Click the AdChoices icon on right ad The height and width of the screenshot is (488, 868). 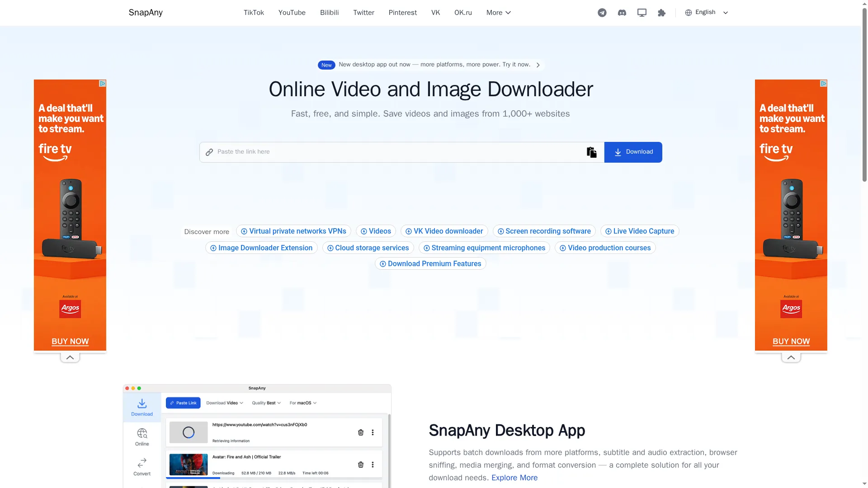[x=824, y=84]
